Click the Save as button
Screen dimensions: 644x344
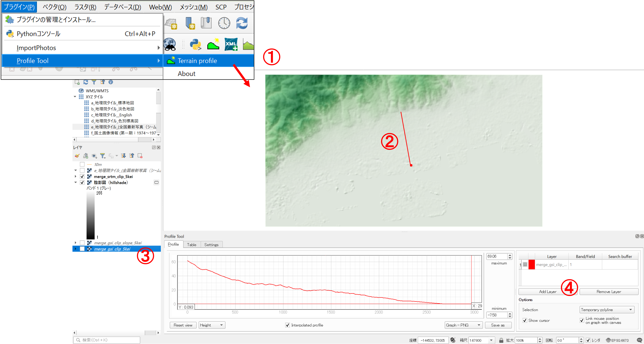[498, 325]
